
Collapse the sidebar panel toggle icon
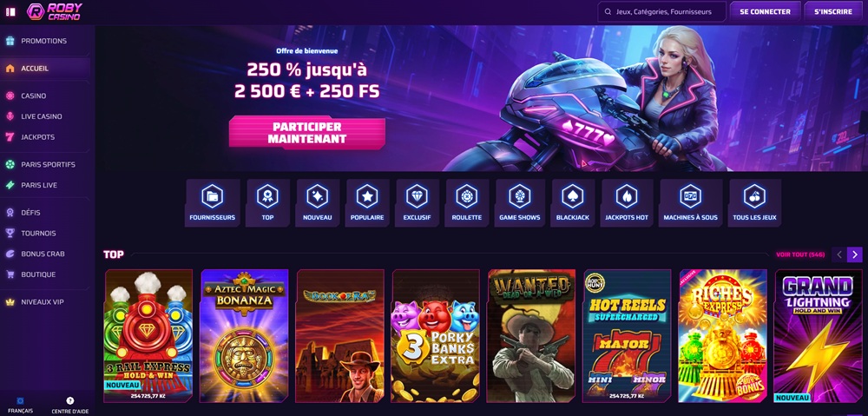coord(10,11)
